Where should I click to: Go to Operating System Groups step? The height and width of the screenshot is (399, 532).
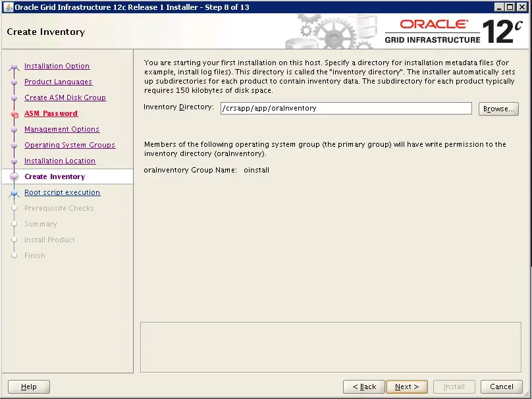pyautogui.click(x=70, y=145)
